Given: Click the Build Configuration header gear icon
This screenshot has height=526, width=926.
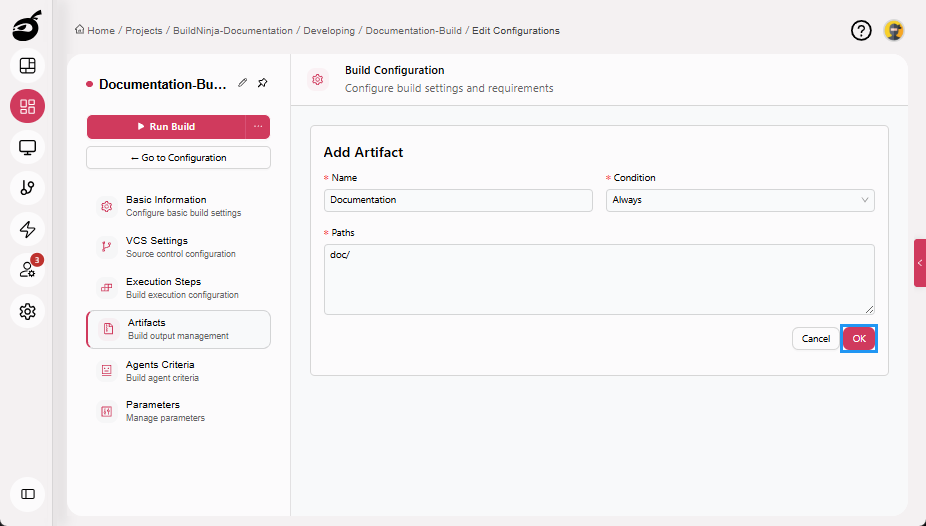Looking at the screenshot, I should (318, 79).
